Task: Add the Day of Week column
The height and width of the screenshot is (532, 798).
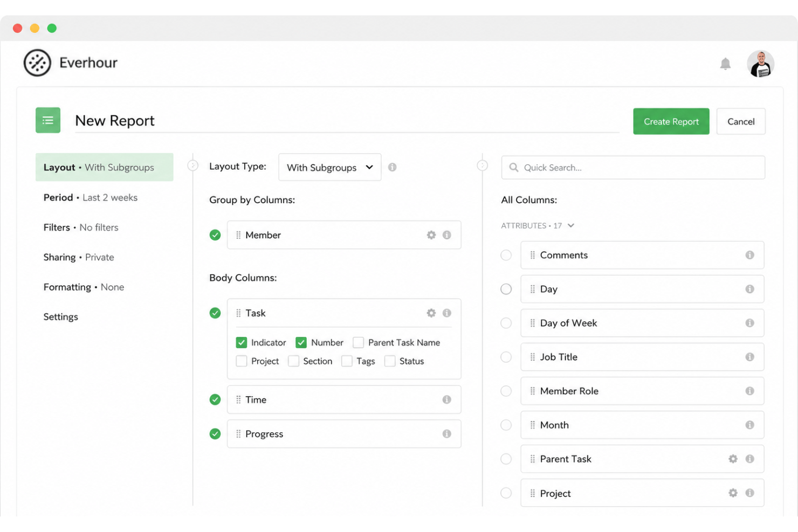Action: click(506, 323)
